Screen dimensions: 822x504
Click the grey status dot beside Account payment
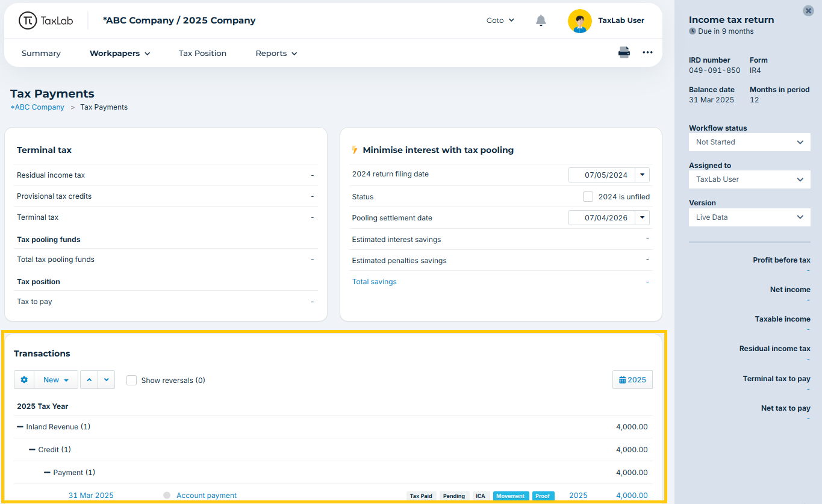[x=167, y=496]
